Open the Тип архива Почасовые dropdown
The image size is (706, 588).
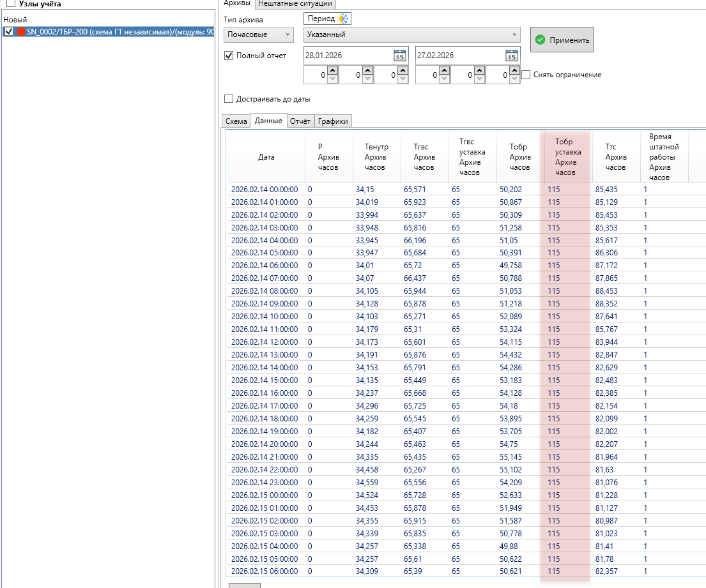pos(259,34)
